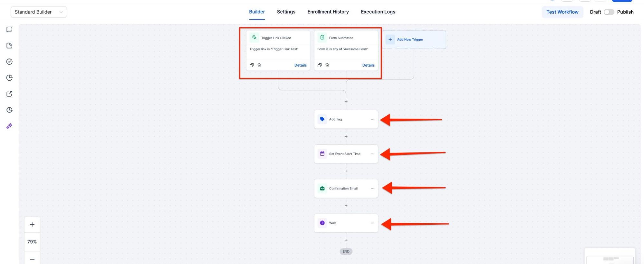Open options menu on Wait step

pyautogui.click(x=372, y=223)
